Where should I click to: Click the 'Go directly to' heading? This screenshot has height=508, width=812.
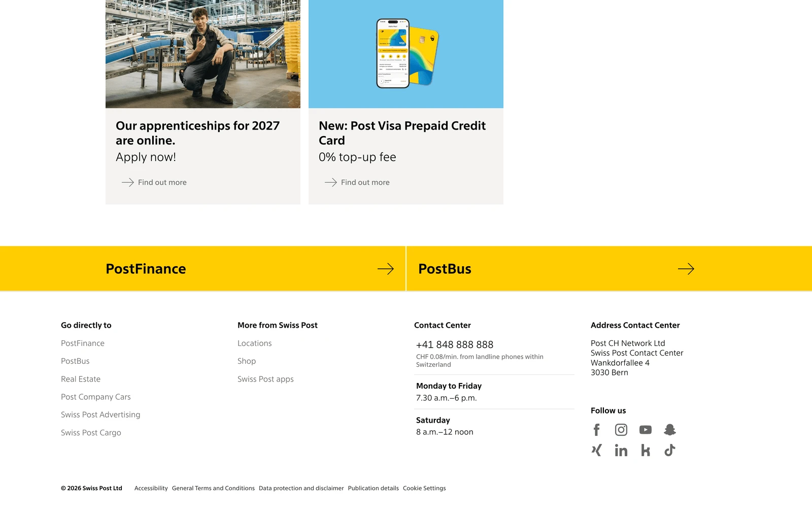pos(86,325)
